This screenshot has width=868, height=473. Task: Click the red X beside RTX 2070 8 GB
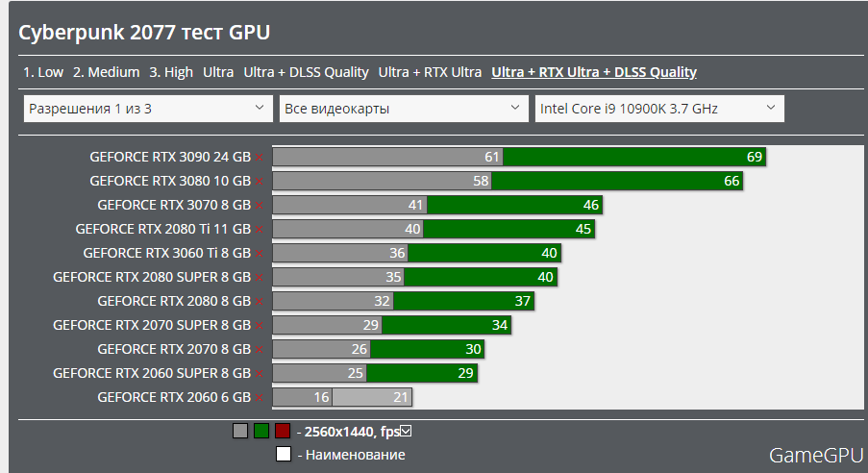pyautogui.click(x=259, y=349)
